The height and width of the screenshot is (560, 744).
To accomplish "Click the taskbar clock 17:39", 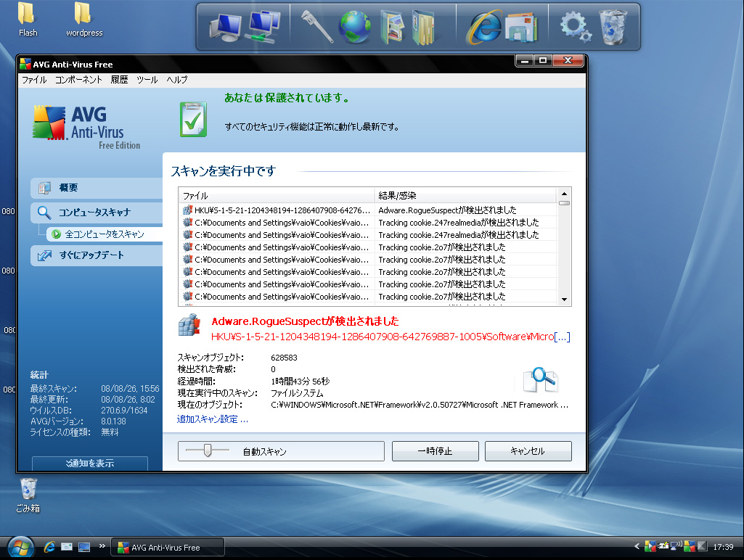I will point(723,547).
